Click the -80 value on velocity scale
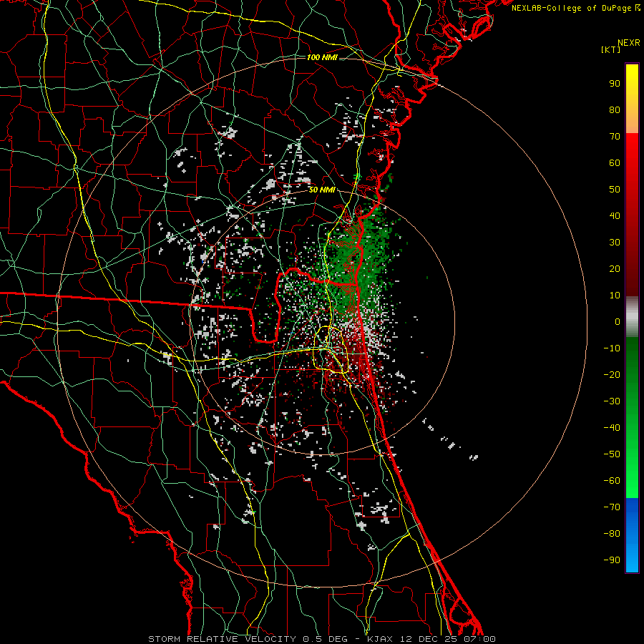 (x=612, y=534)
